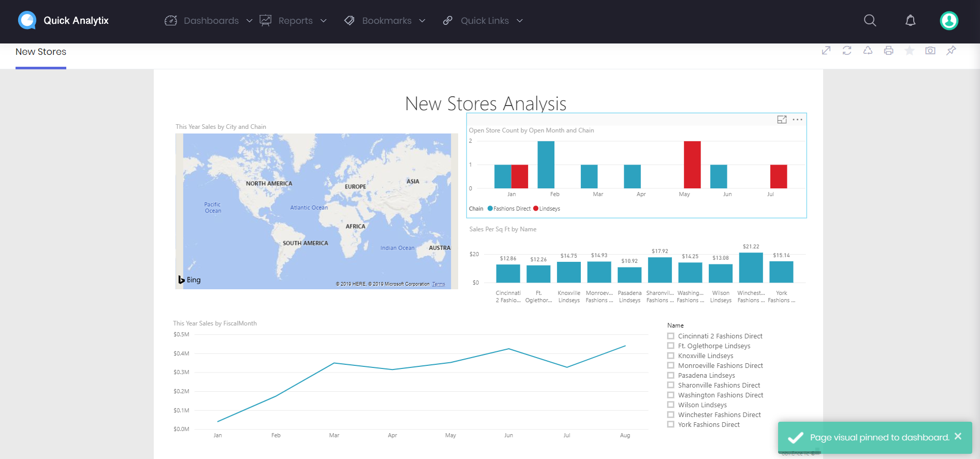Expand the Quick Links dropdown
Viewport: 980px width, 459px height.
484,21
